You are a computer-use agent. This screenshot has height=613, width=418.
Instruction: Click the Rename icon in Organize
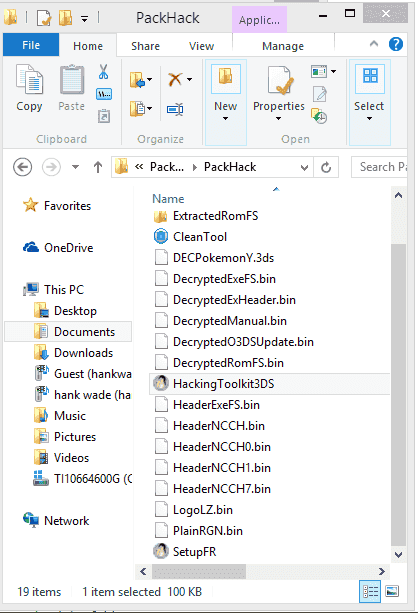pos(175,109)
